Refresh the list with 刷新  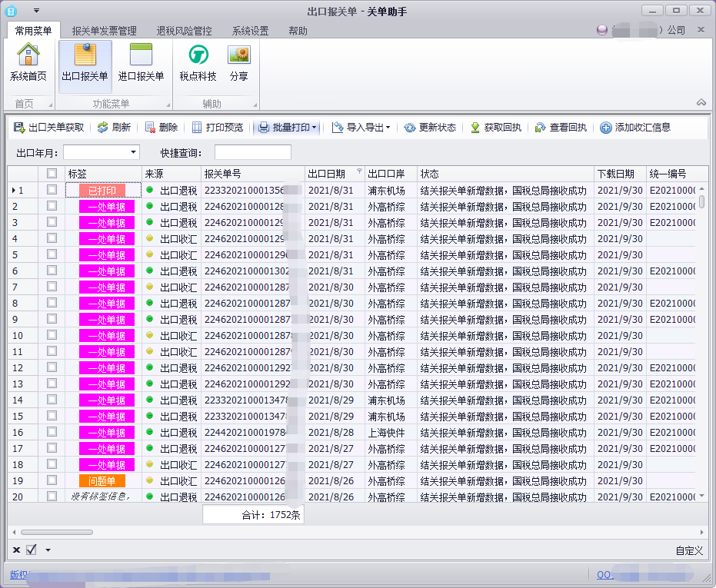(x=114, y=128)
